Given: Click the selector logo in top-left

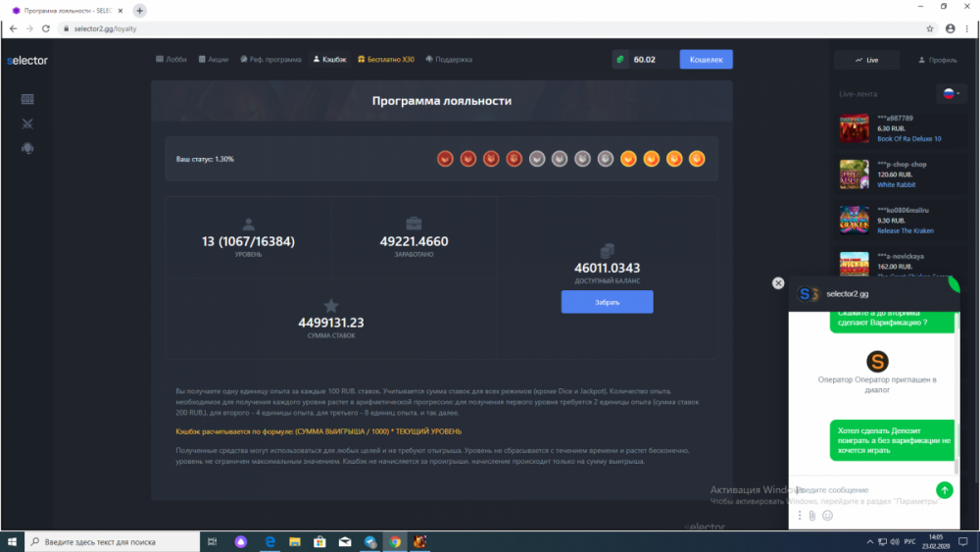Looking at the screenshot, I should click(x=27, y=60).
